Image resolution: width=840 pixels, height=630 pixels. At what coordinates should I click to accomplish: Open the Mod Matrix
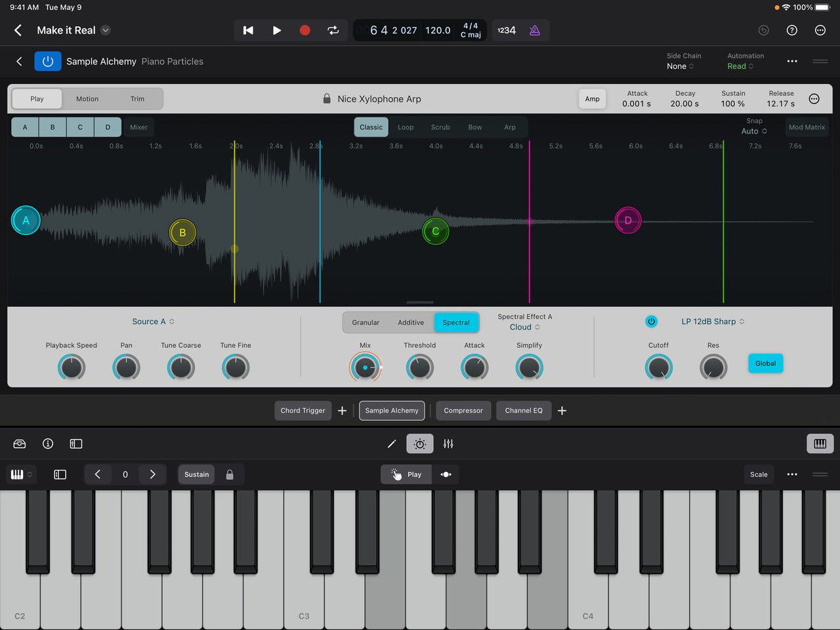click(807, 127)
